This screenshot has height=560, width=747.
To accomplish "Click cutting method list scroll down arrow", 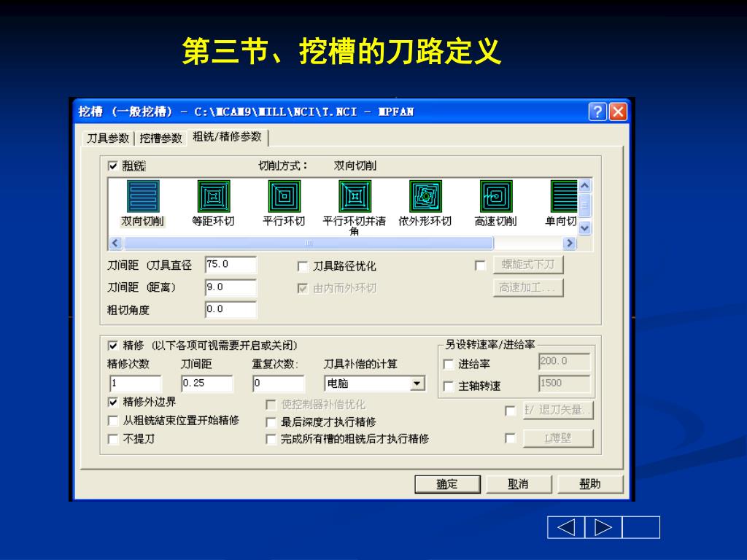I will coord(585,228).
